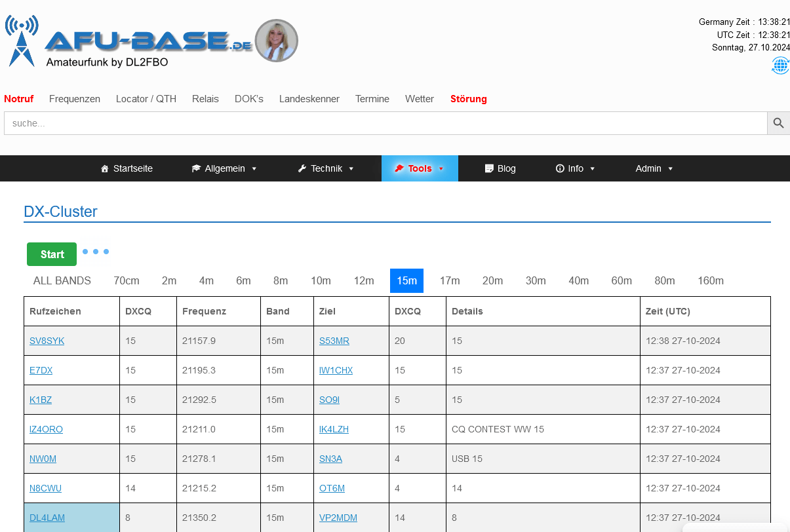Click the home icon next to Startseite
This screenshot has width=790, height=532.
coord(104,168)
